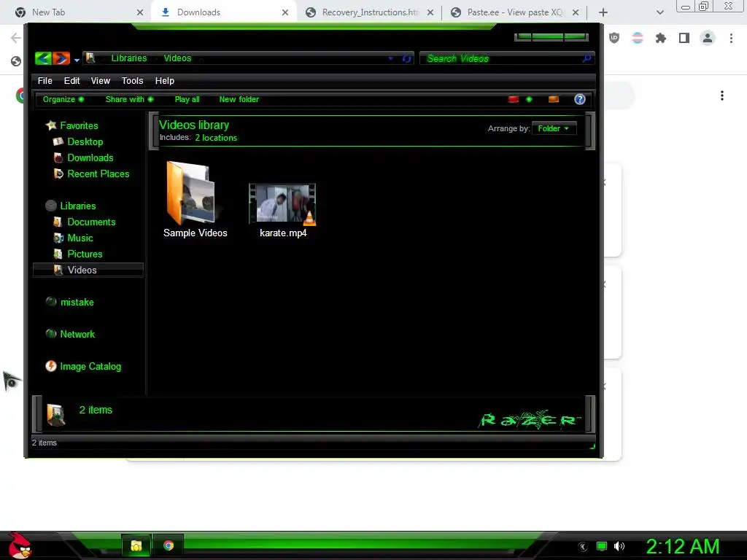Screen dimensions: 747x560
Task: Click the 2 locations link
Action: (216, 138)
